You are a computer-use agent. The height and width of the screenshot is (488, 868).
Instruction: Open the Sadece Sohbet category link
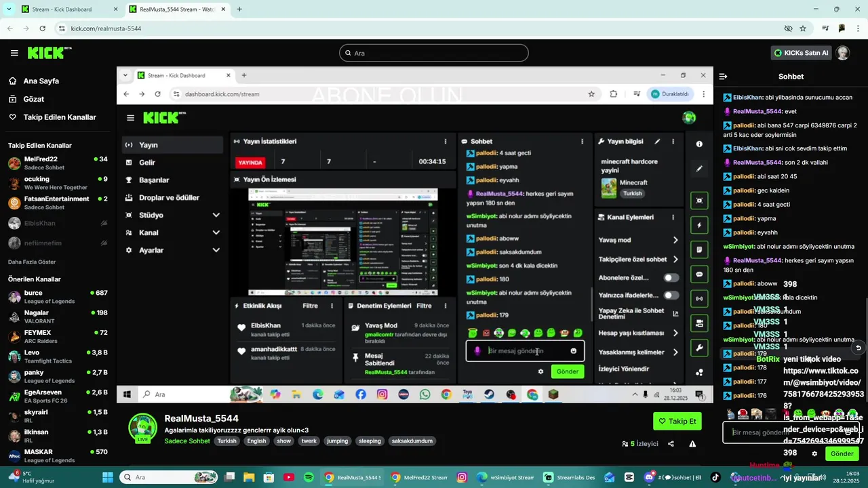(x=187, y=441)
